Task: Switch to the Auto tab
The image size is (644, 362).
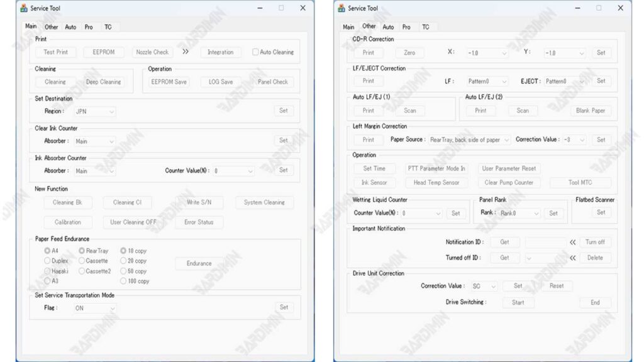Action: 70,27
